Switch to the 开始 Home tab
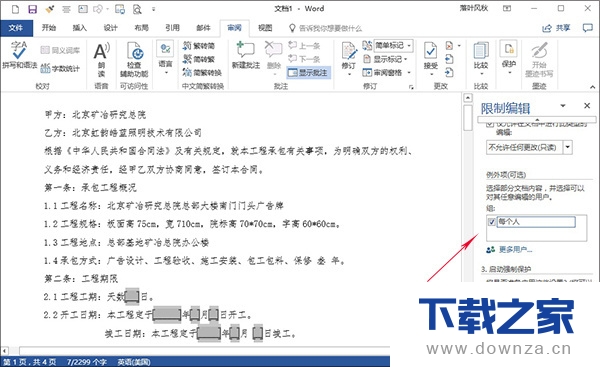 click(49, 28)
